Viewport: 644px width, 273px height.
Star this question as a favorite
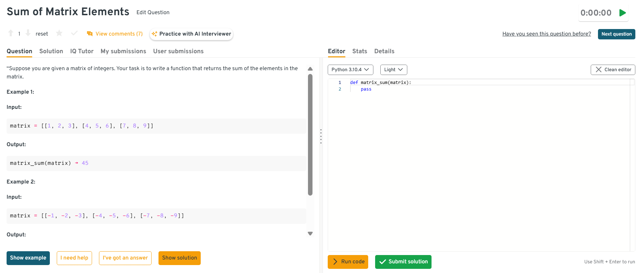[59, 33]
